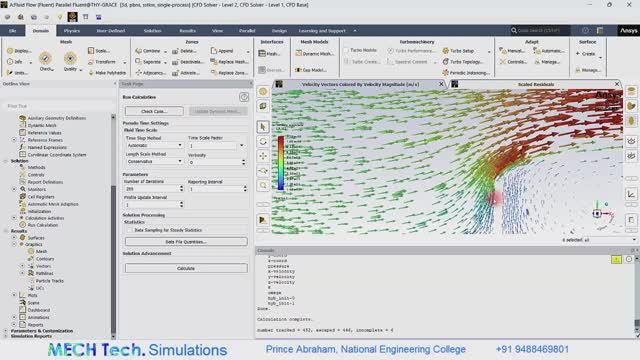Click the Units tool in Mesh group
Screen dimensions: 640x360
pyautogui.click(x=18, y=73)
